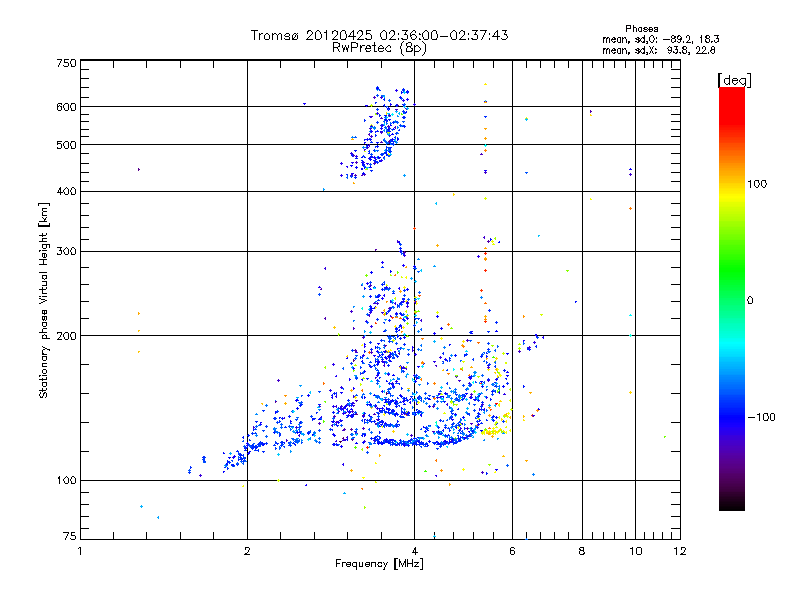800x600 pixels.
Task: Click the y-axis tick label '500'
Action: coord(66,145)
